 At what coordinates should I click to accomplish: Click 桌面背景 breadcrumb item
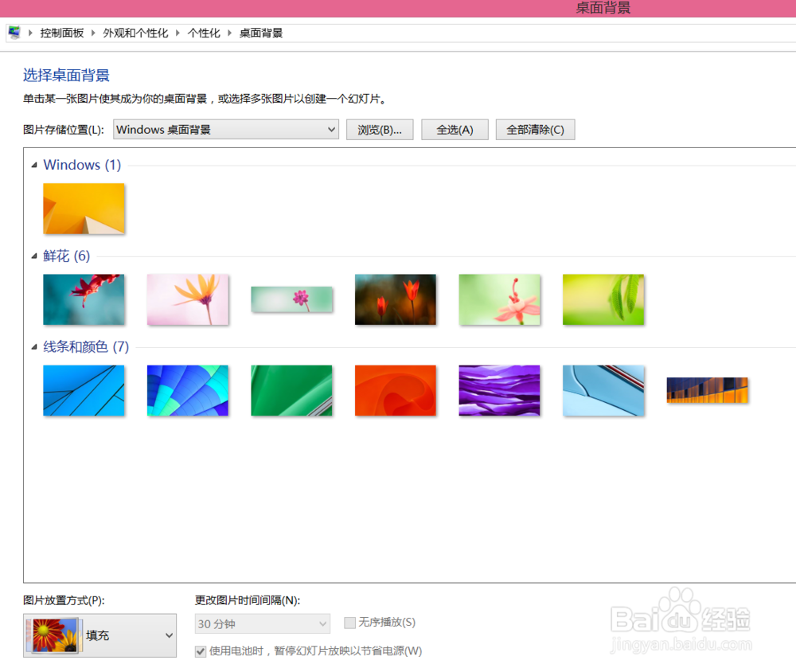(261, 33)
